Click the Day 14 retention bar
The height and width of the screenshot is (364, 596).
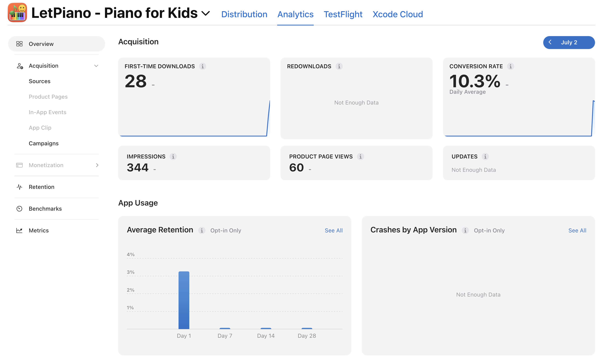(x=266, y=329)
